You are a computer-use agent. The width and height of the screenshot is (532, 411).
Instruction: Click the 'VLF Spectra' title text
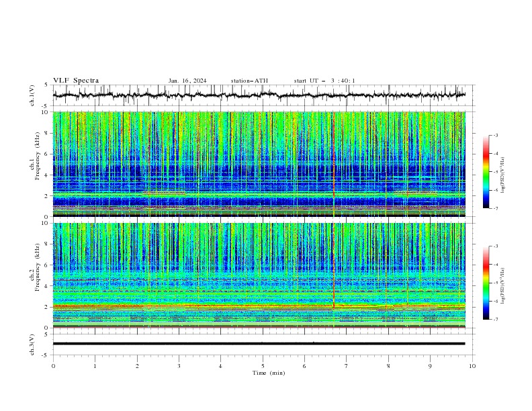tap(76, 81)
